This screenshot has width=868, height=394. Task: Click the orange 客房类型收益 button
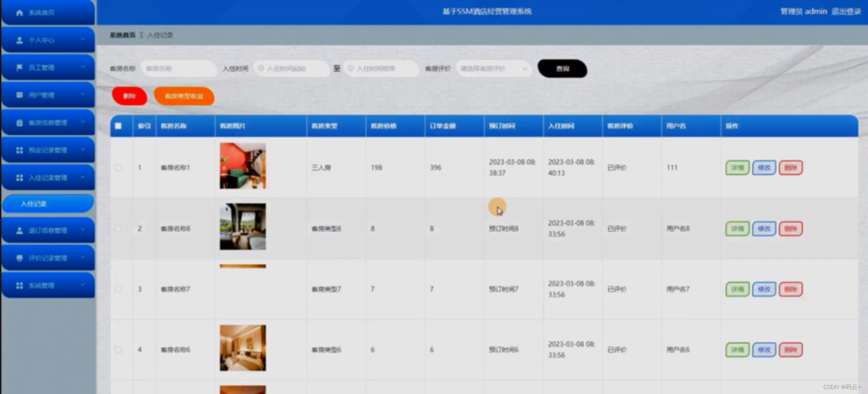[x=184, y=96]
